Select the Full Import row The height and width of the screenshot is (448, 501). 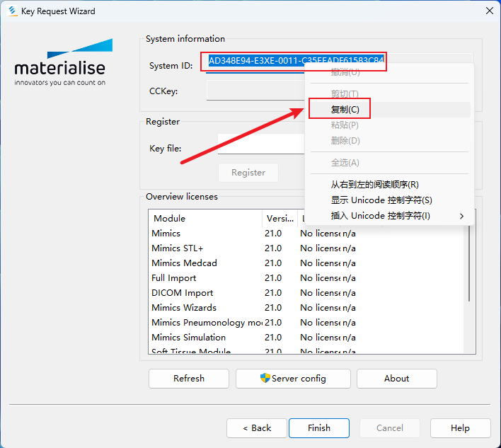[306, 278]
